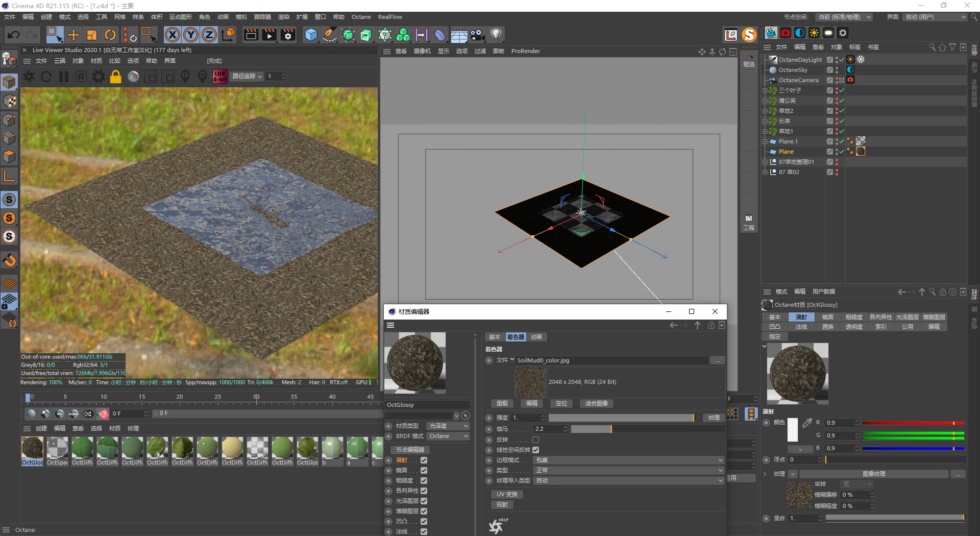Click the 投射 button
The width and height of the screenshot is (980, 536).
pyautogui.click(x=502, y=504)
